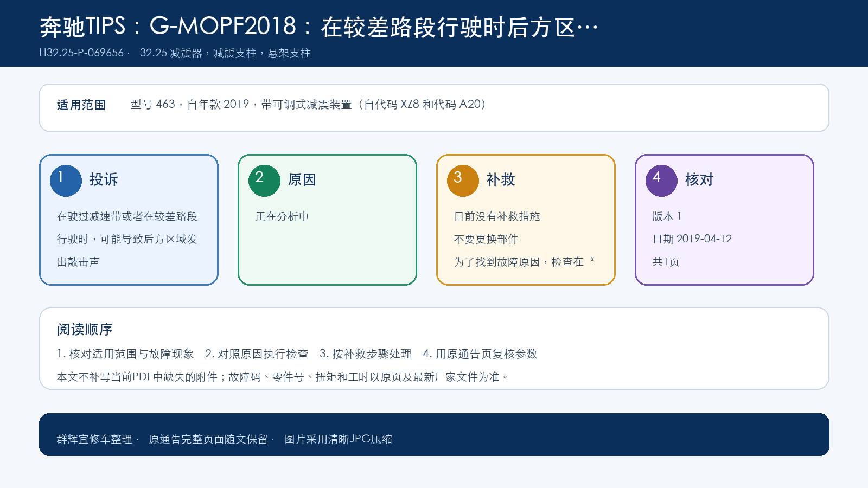Click the 补救 card heading
Viewport: 868px width, 488px height.
tap(501, 179)
